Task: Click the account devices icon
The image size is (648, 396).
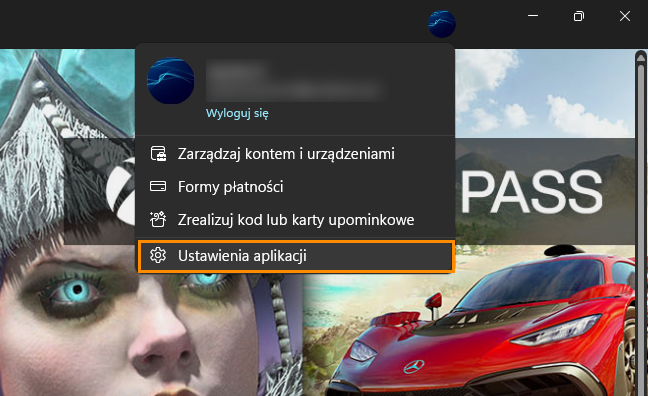Action: (158, 154)
